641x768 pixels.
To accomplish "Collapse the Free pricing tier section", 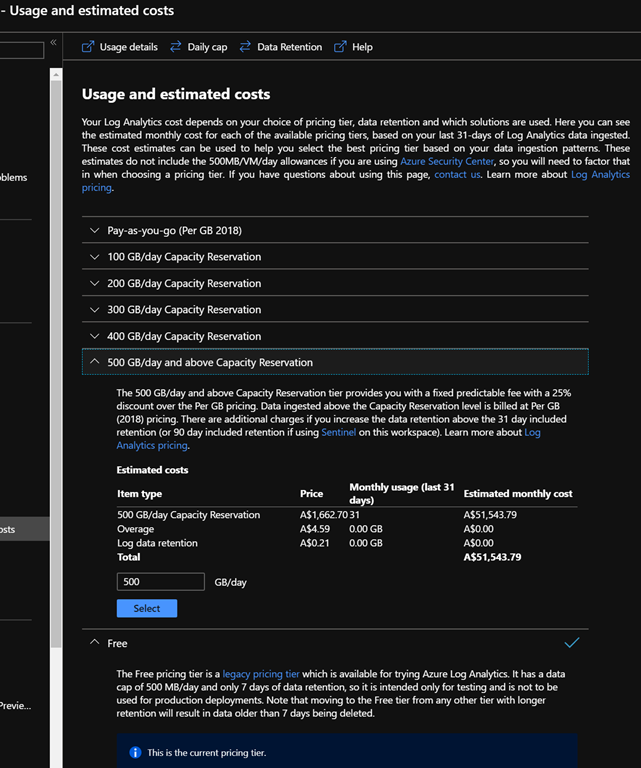I will coord(94,644).
